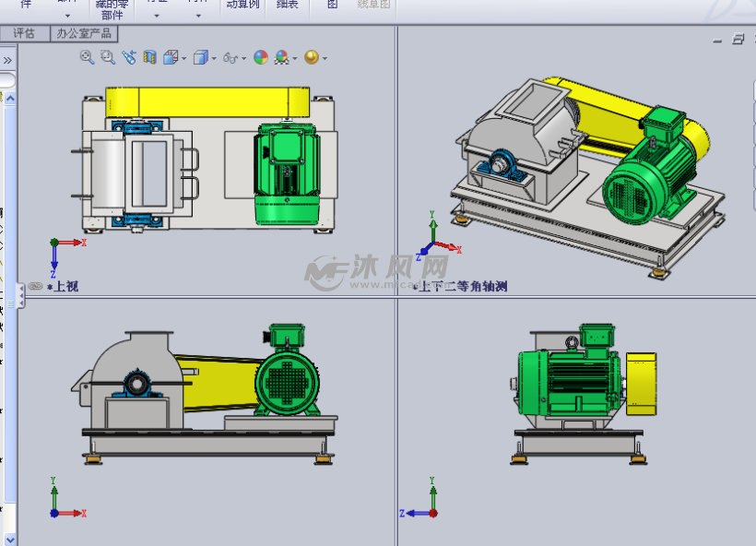Open the View Orientation cube icon
Image resolution: width=756 pixels, height=546 pixels.
[x=170, y=56]
